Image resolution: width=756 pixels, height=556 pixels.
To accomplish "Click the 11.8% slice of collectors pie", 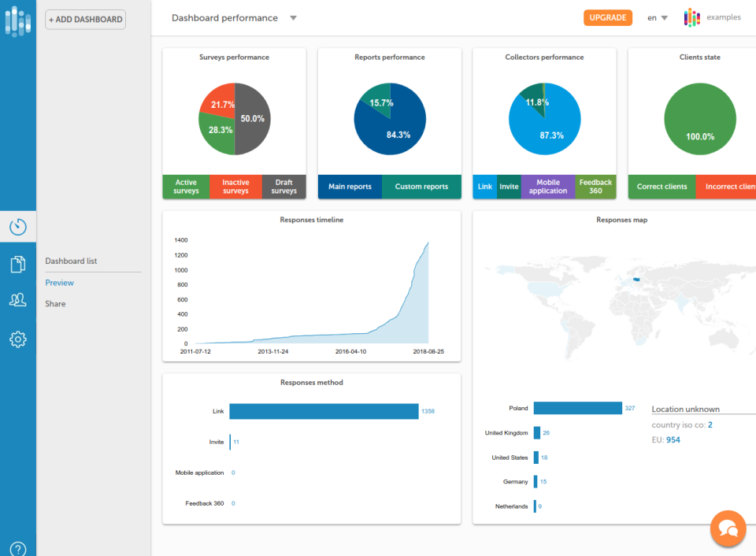I will [x=534, y=99].
